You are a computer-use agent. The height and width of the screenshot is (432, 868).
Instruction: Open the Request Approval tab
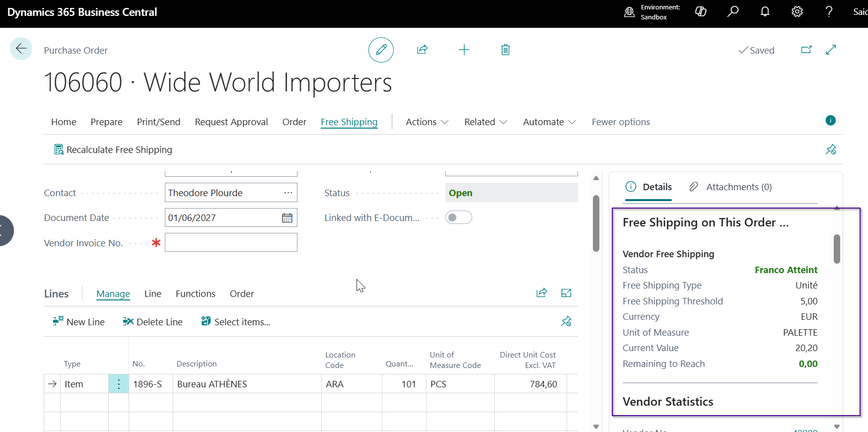tap(231, 122)
